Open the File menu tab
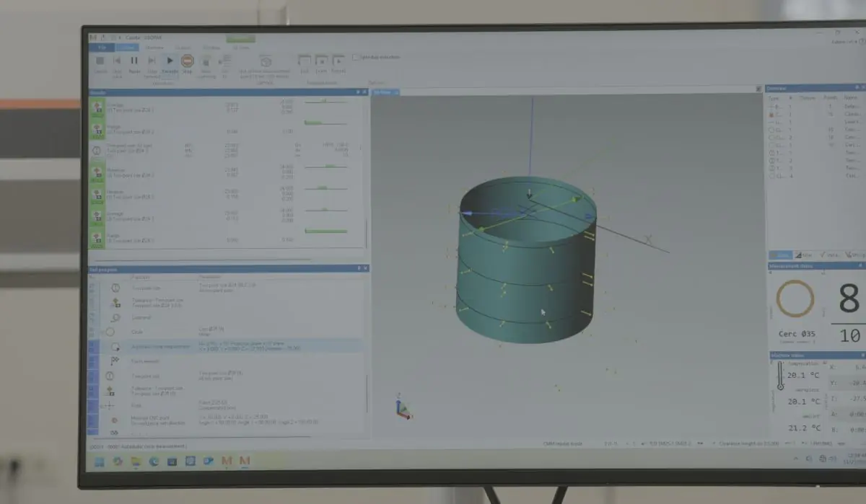 [x=102, y=48]
